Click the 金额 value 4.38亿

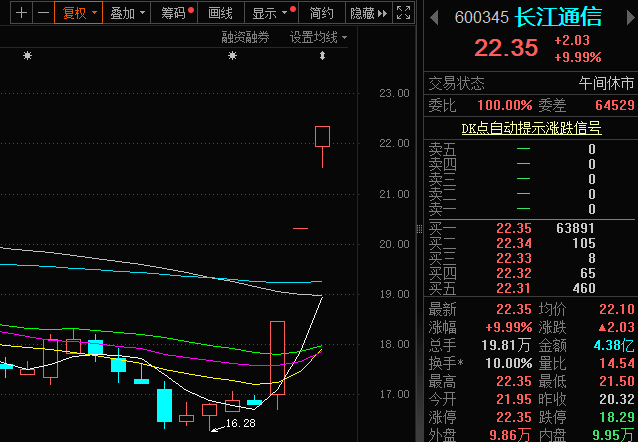(x=614, y=346)
